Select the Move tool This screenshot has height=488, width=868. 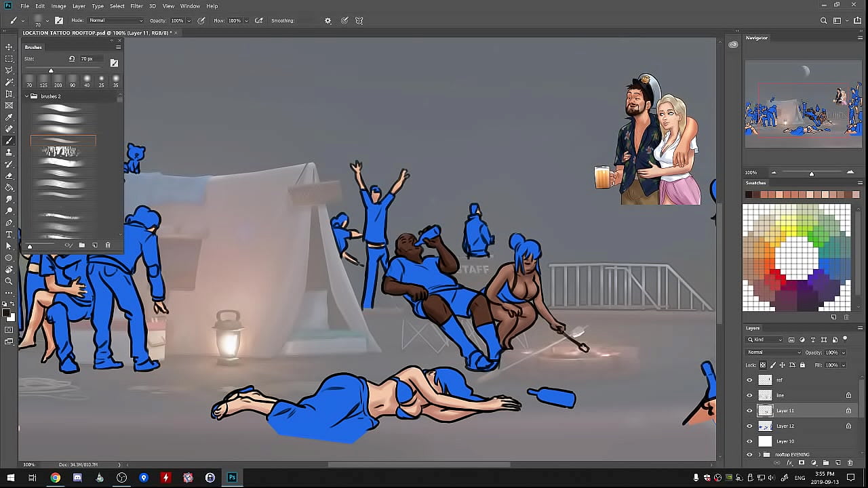9,47
